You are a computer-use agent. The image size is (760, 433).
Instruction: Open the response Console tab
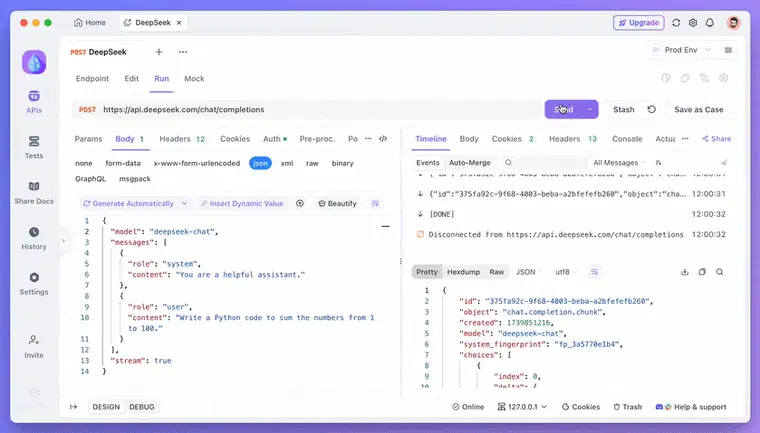tap(627, 139)
